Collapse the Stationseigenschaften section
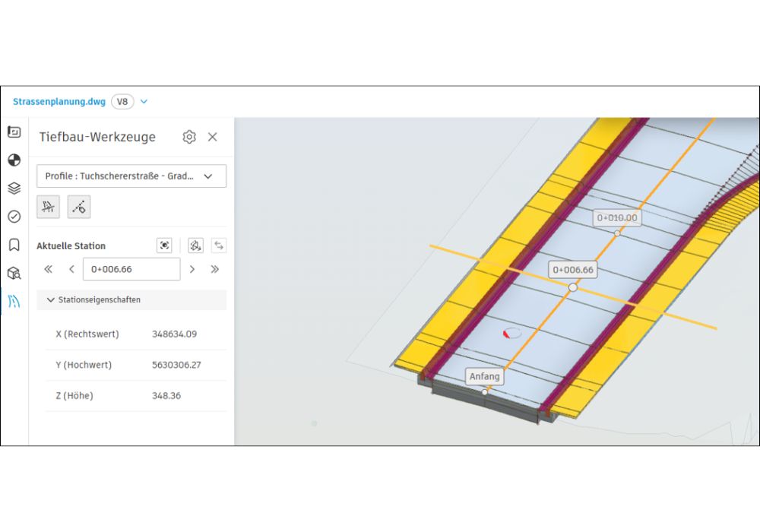Image resolution: width=760 pixels, height=532 pixels. [51, 300]
